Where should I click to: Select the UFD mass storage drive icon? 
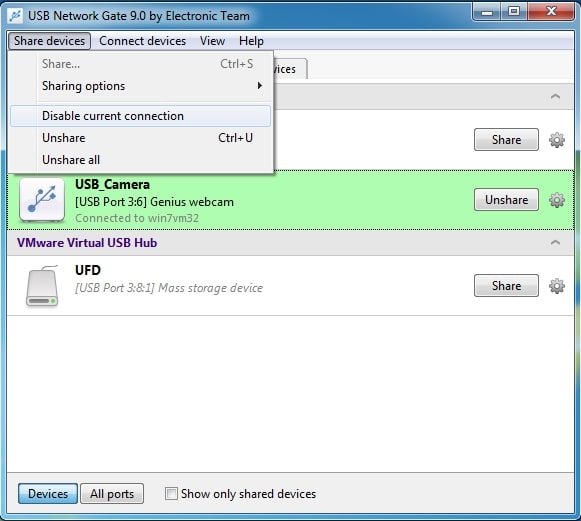point(42,286)
